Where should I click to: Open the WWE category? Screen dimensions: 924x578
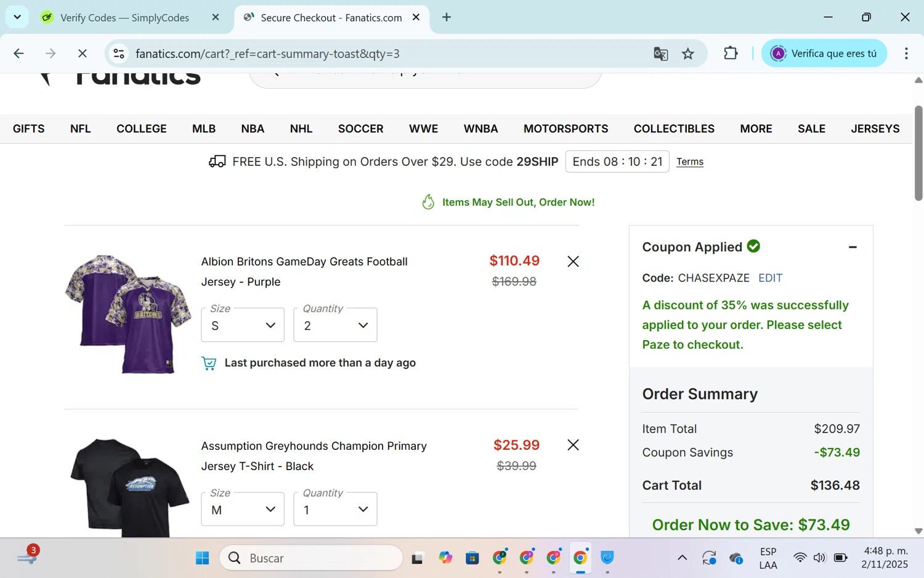click(x=424, y=129)
